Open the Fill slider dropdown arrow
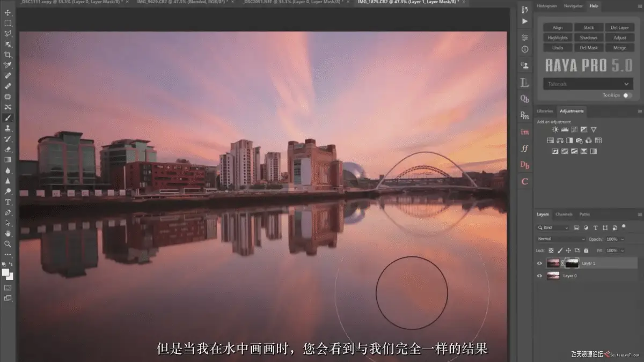This screenshot has height=362, width=644. [x=623, y=250]
